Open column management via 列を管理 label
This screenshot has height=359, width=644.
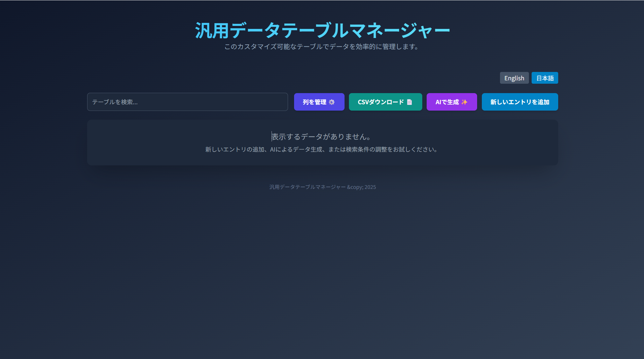(314, 102)
